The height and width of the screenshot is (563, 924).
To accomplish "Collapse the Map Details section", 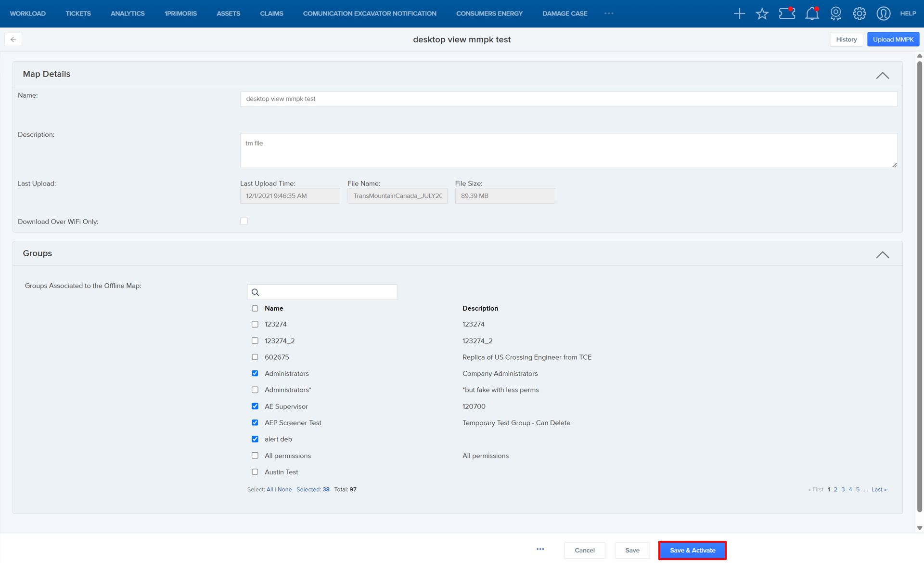I will pos(882,75).
